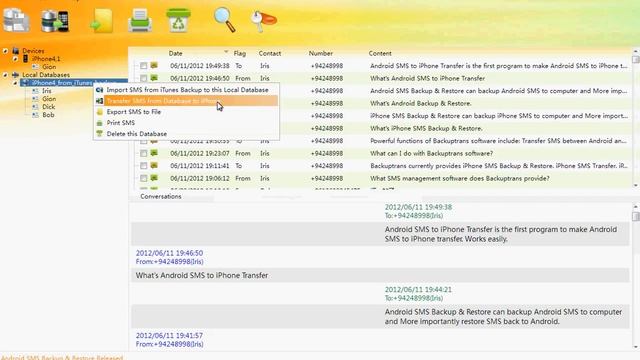Collapse the iPhone4 from iTunes database node
640x360 pixels.
click(15, 83)
